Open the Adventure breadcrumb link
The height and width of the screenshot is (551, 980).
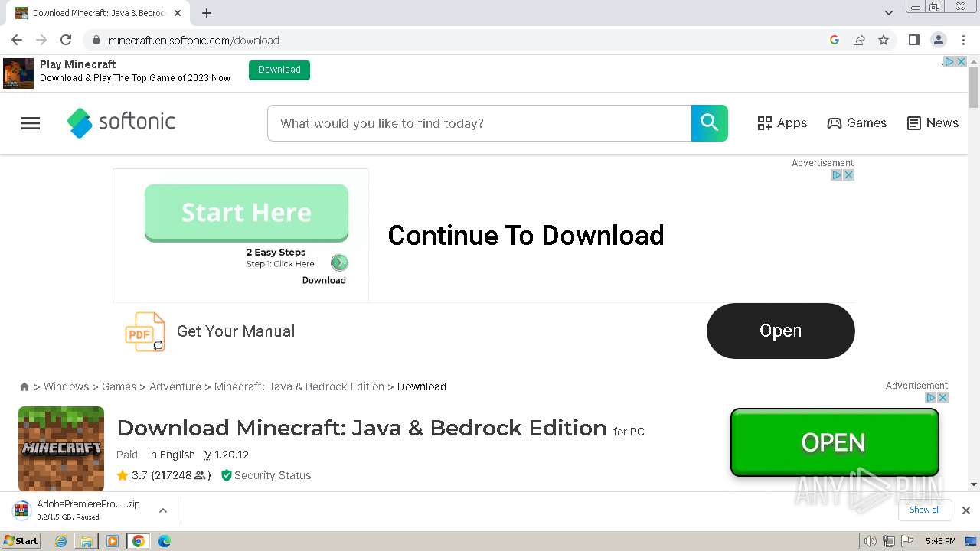175,386
